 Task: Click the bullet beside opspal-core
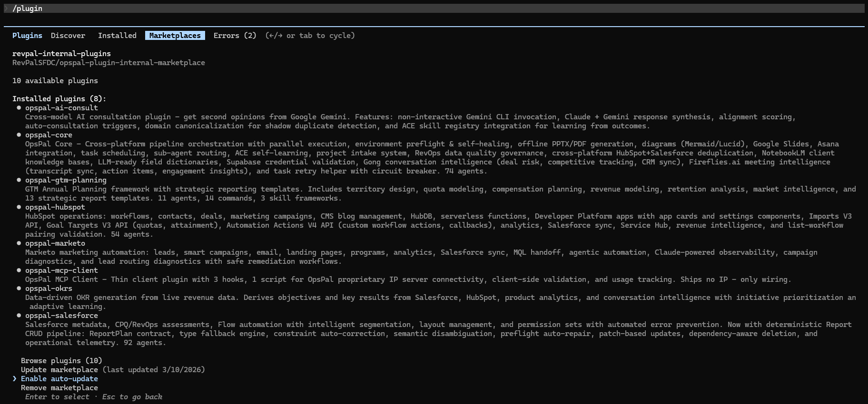(x=19, y=135)
